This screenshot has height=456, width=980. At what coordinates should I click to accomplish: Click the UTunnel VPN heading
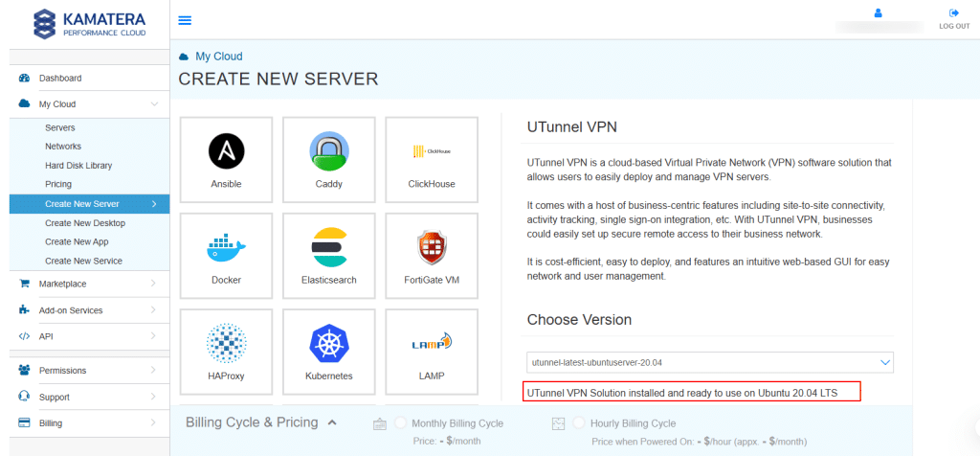572,127
